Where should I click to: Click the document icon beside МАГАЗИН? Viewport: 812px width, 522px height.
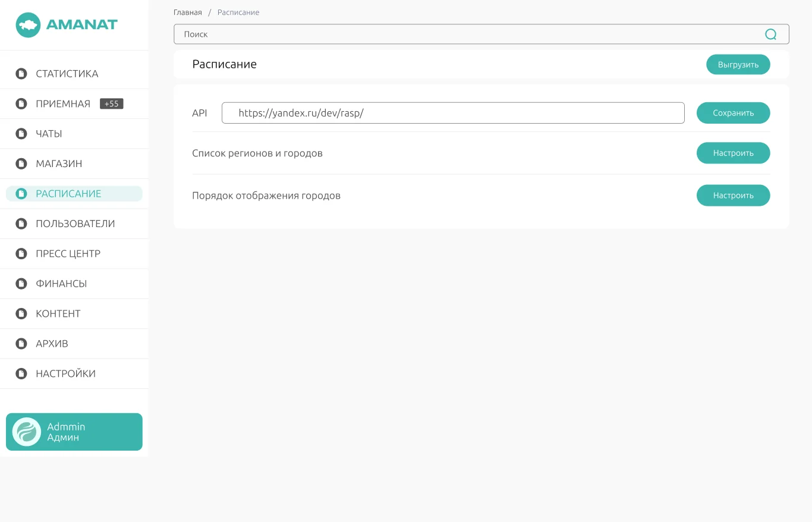[x=21, y=163]
